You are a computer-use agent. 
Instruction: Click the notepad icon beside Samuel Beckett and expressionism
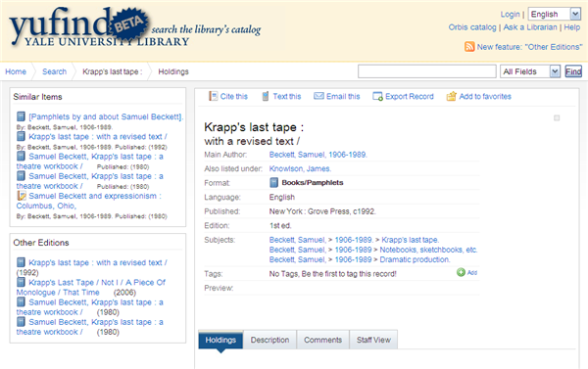22,196
